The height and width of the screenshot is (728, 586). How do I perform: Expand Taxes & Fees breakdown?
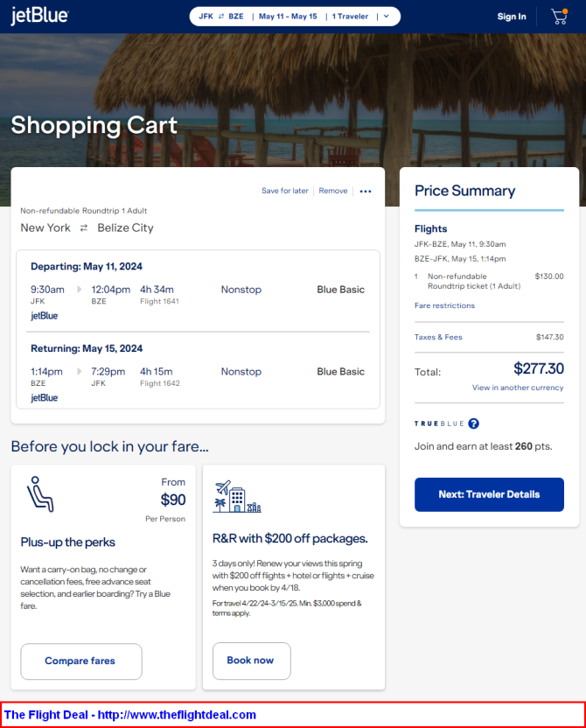tap(438, 337)
